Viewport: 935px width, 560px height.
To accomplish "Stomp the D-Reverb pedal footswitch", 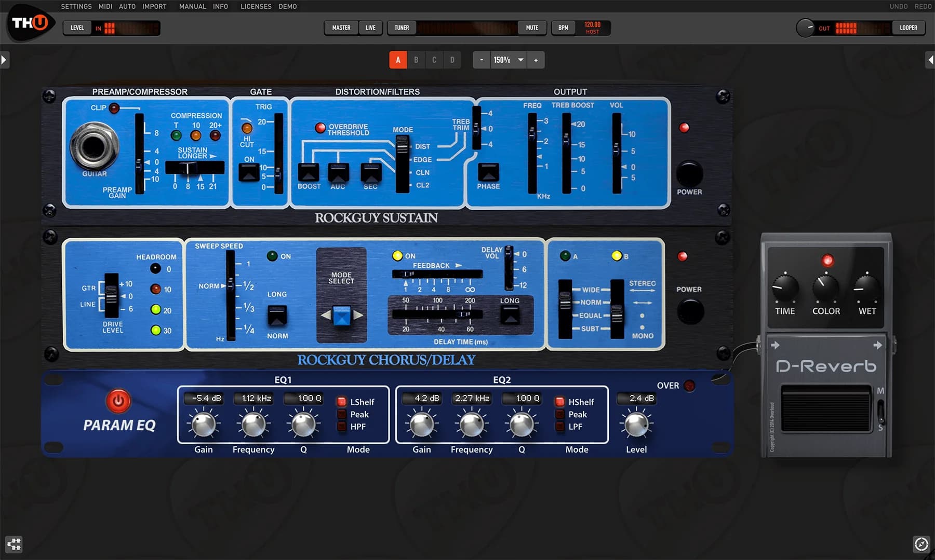I will [825, 408].
